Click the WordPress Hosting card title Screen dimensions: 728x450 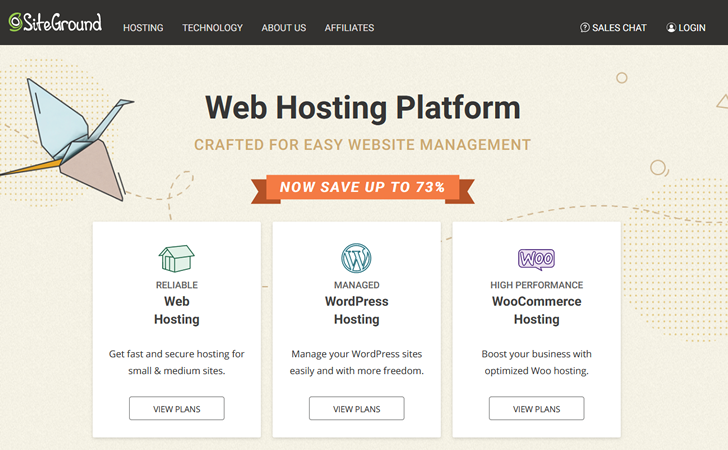point(357,310)
